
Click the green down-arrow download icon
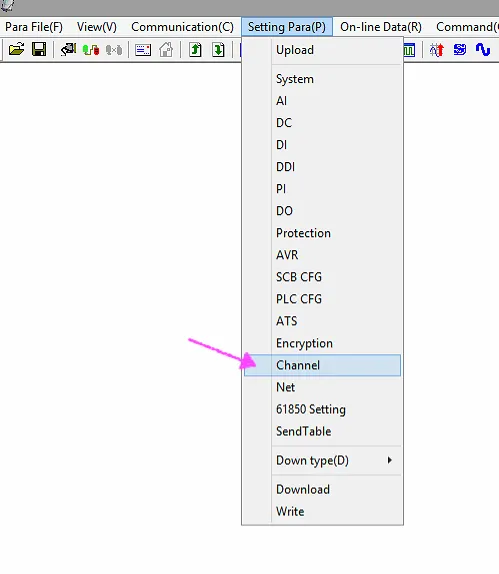[x=219, y=49]
